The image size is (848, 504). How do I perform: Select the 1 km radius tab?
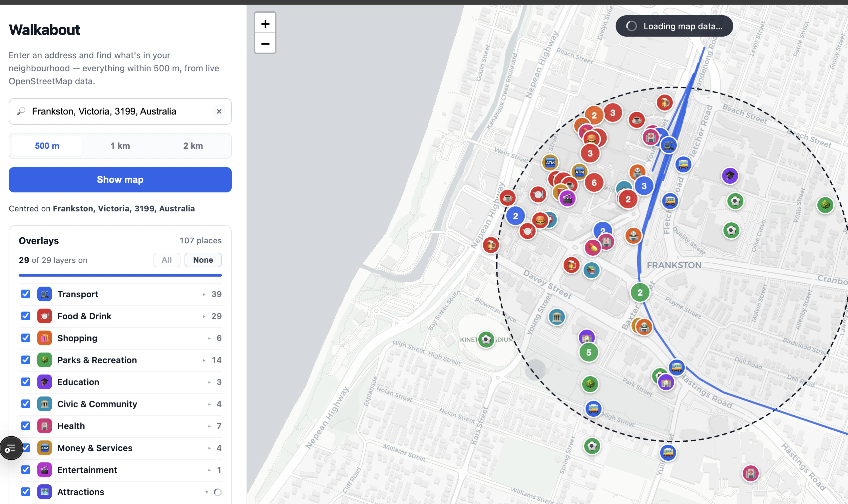pyautogui.click(x=120, y=146)
